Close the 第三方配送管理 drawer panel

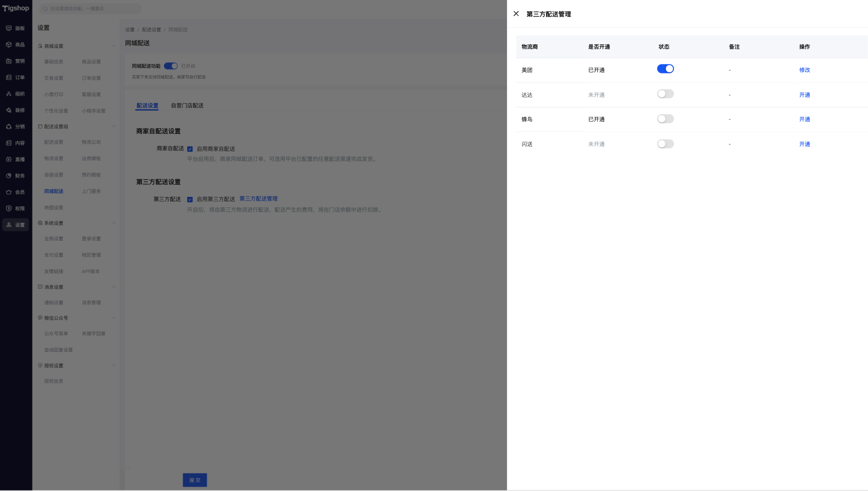(x=516, y=14)
